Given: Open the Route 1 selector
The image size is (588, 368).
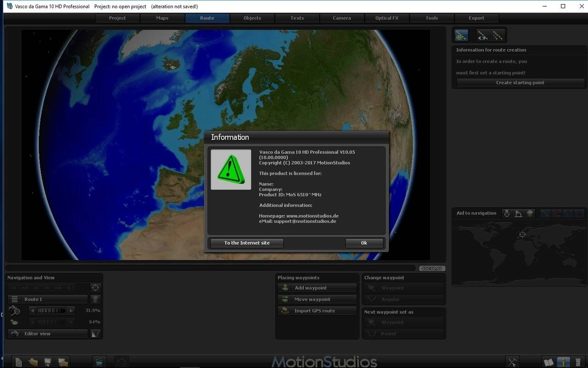Looking at the screenshot, I should tap(54, 299).
